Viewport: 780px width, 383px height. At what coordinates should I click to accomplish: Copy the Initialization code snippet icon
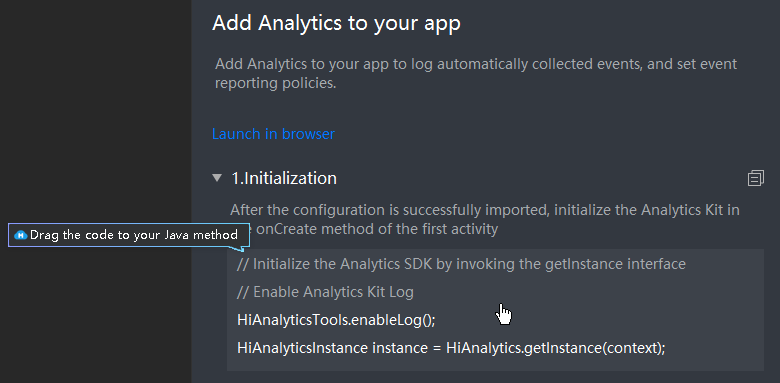[756, 178]
